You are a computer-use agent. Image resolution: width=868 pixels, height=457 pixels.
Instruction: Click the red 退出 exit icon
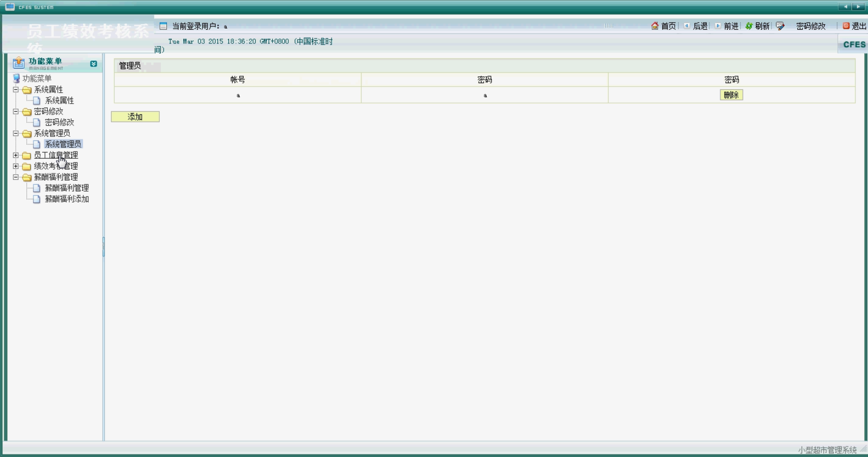[x=846, y=26]
